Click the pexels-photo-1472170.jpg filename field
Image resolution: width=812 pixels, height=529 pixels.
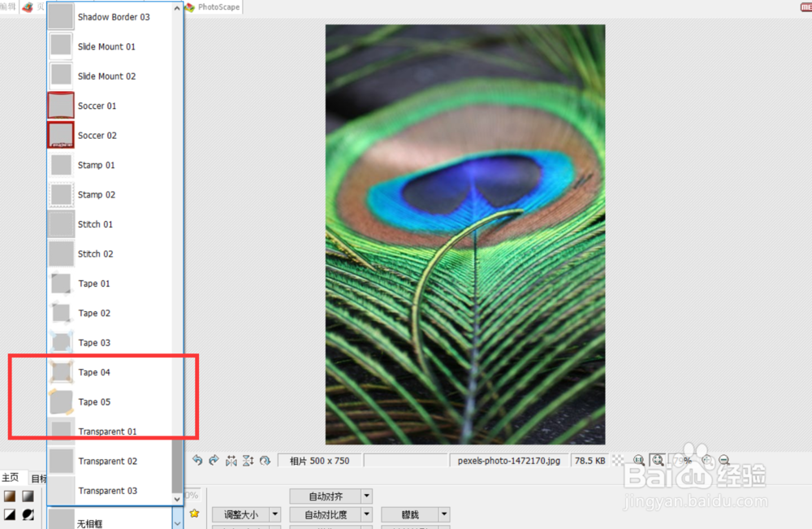pyautogui.click(x=509, y=461)
